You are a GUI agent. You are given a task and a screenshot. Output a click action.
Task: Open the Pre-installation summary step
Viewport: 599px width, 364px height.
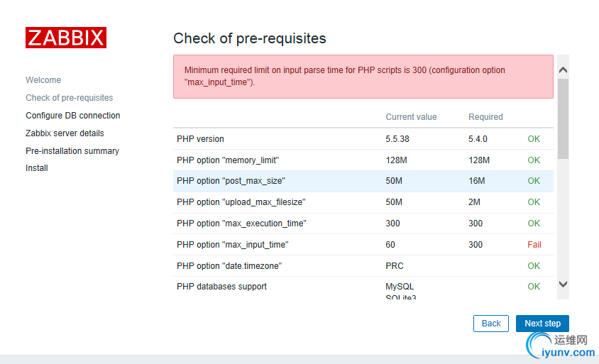72,151
